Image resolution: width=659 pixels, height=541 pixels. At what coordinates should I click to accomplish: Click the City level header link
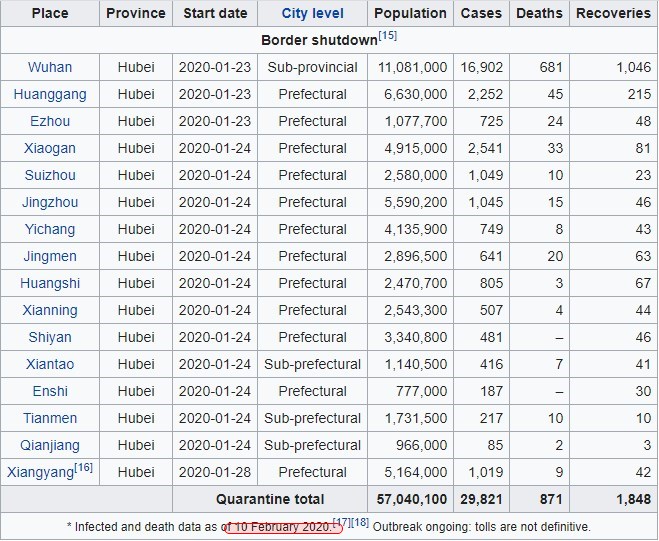(312, 14)
